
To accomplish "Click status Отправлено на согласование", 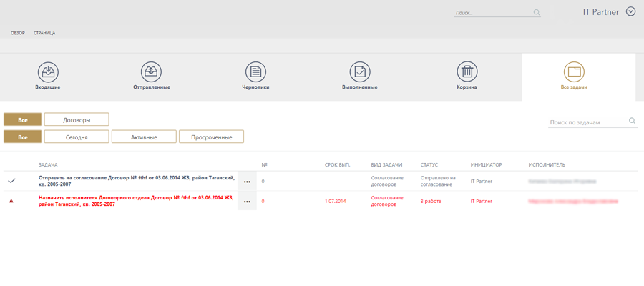I will click(x=438, y=181).
